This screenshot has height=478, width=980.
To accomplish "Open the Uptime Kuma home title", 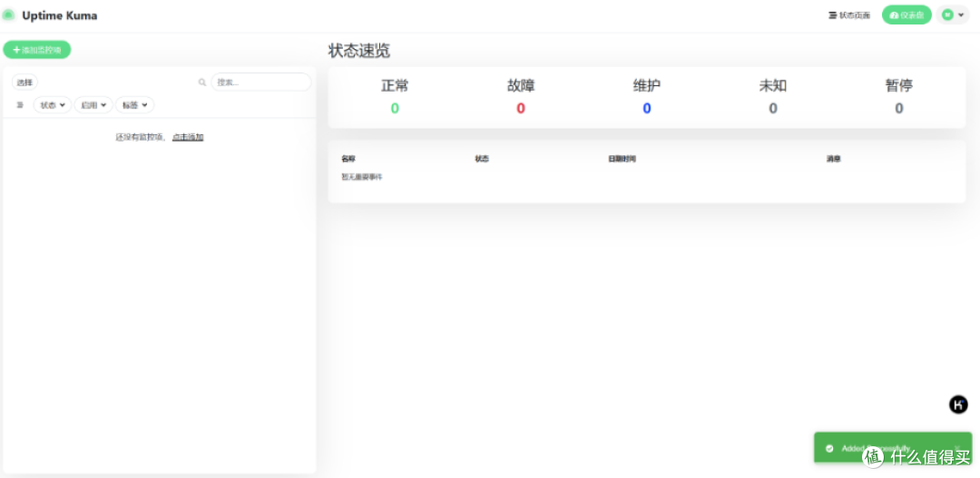I will pos(59,15).
